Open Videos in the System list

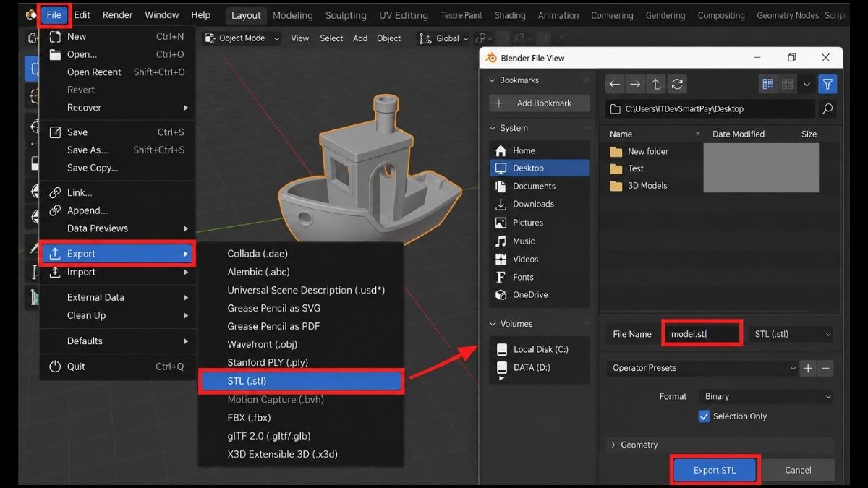539,259
